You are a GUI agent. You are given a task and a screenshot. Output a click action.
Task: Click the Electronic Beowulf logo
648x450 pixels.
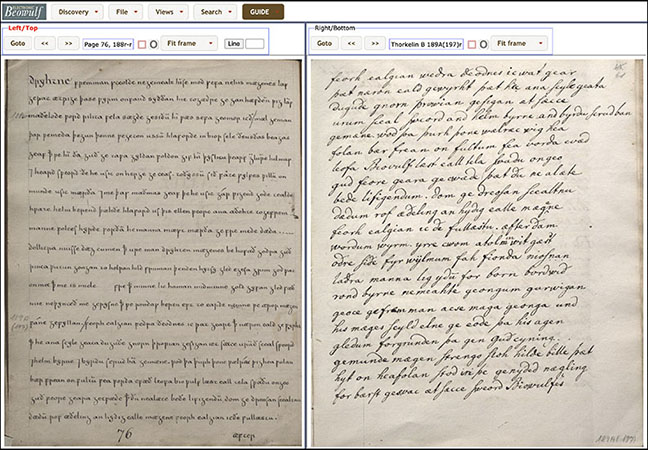(x=24, y=12)
